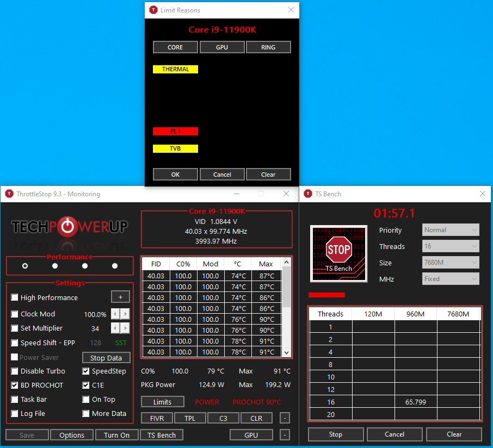Decrease Clock Mod with left arrow

coord(115,314)
